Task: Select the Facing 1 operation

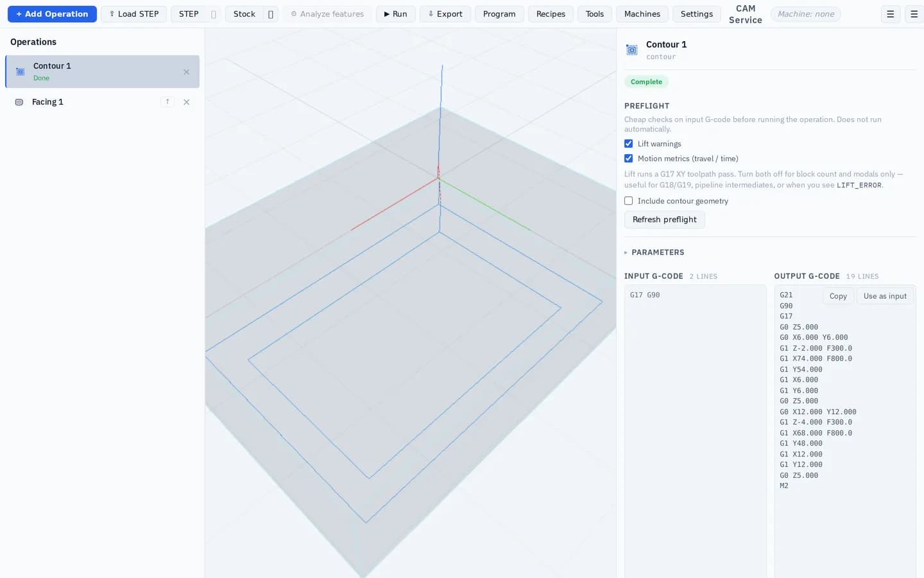Action: (103, 102)
